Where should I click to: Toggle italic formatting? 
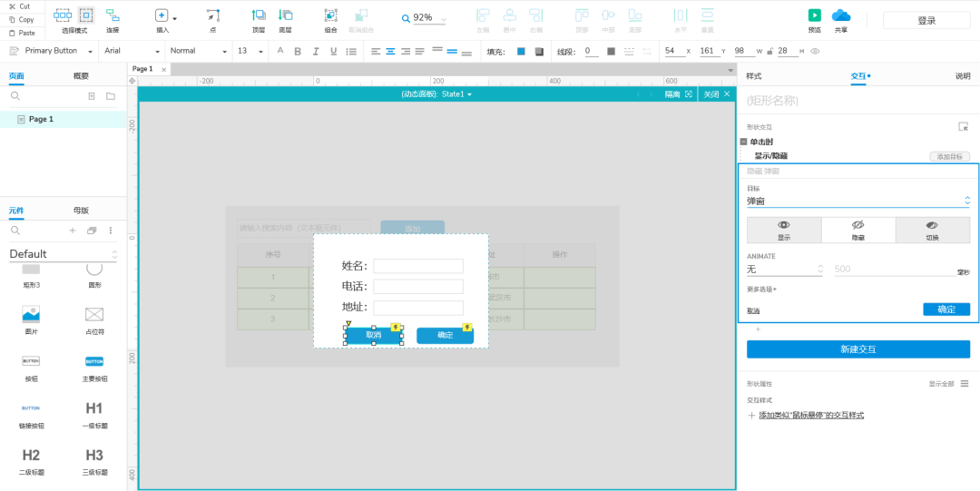click(x=316, y=52)
